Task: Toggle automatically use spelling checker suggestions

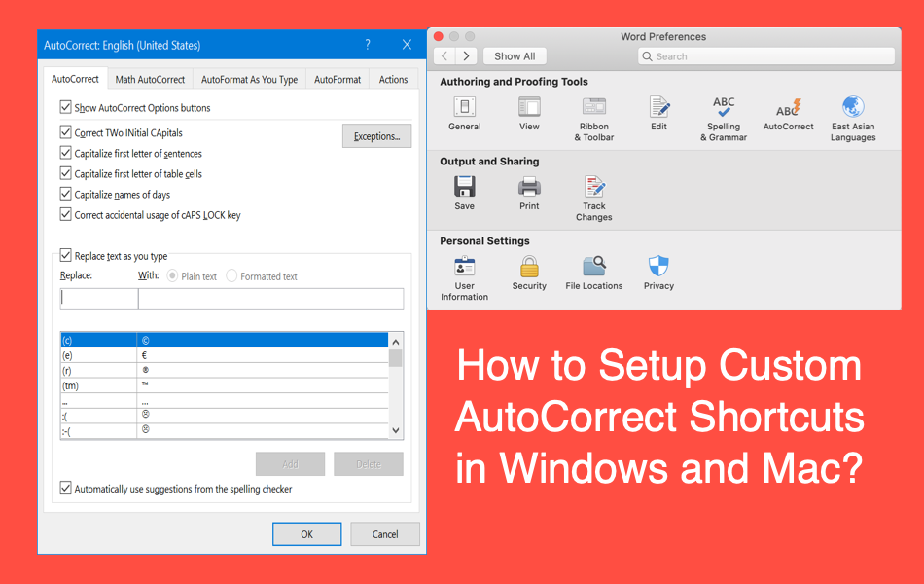Action: (x=65, y=488)
